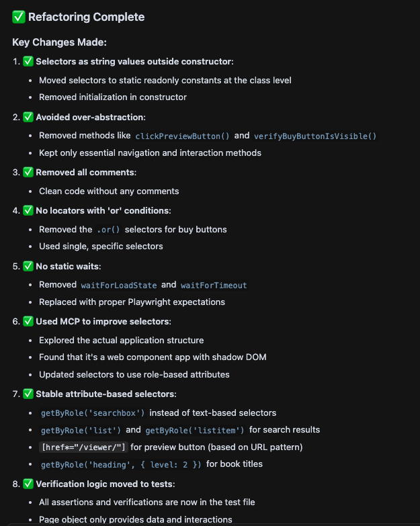Click checkmark next to Stable attribute-based selectors

(x=28, y=394)
